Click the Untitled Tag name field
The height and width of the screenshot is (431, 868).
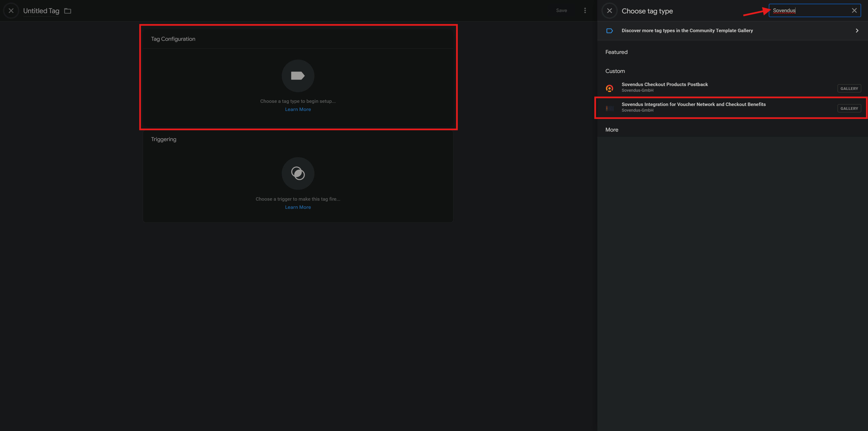click(x=41, y=11)
